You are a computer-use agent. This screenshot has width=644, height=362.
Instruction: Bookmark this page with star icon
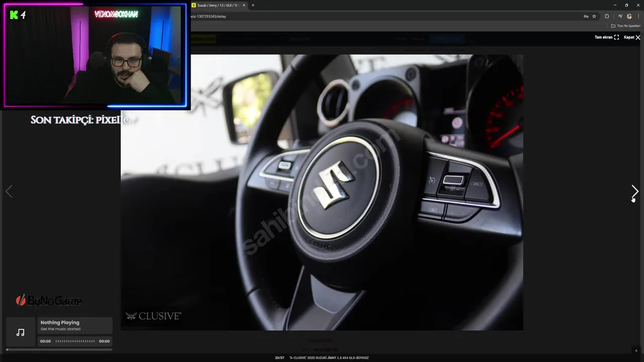tap(594, 16)
